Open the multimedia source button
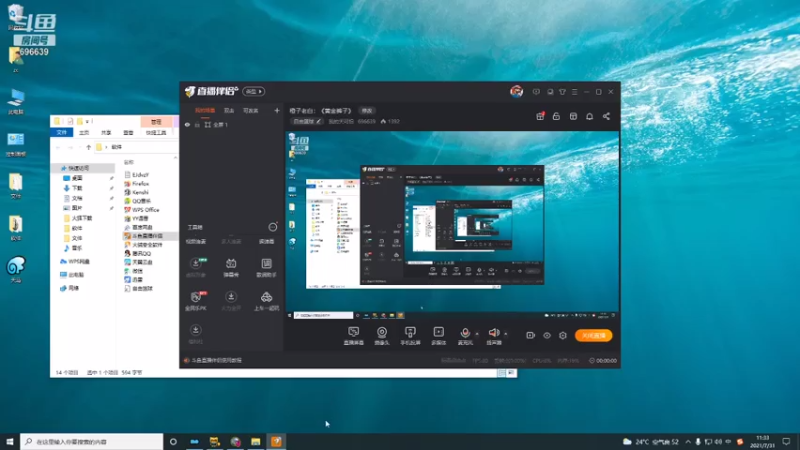This screenshot has width=800, height=450. (x=439, y=336)
